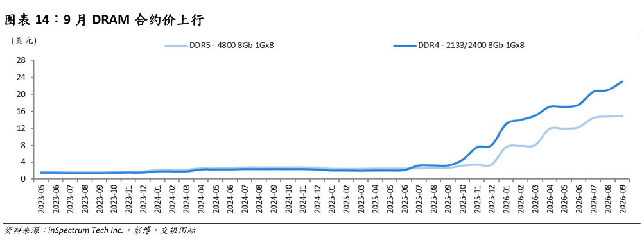Click y-axis value 24
This screenshot has height=245, width=644.
click(22, 78)
